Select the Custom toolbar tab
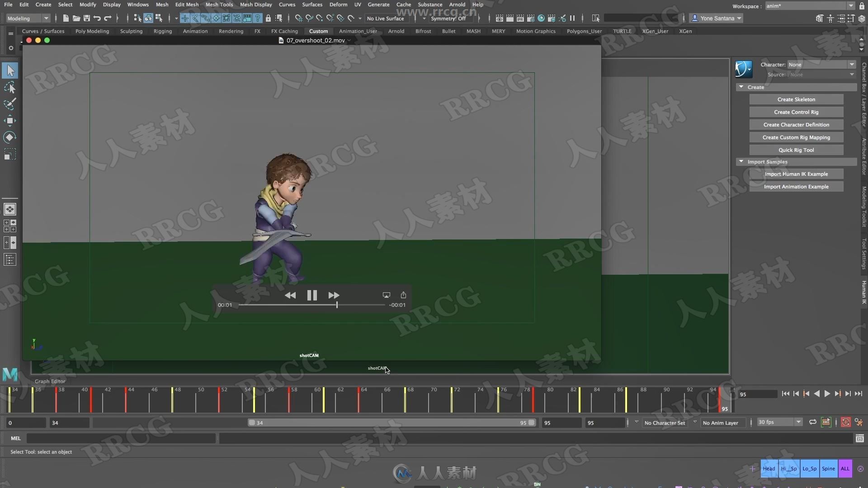This screenshot has width=868, height=488. pos(318,31)
